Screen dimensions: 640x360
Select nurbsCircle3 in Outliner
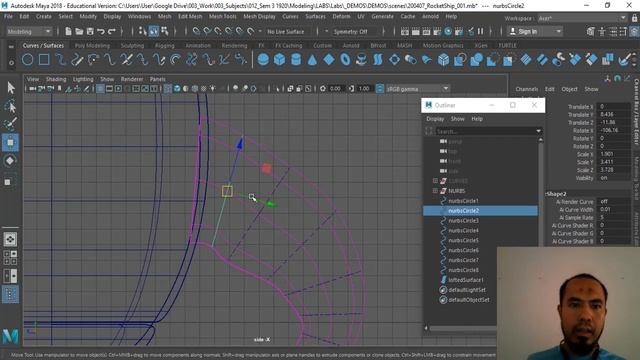[463, 220]
